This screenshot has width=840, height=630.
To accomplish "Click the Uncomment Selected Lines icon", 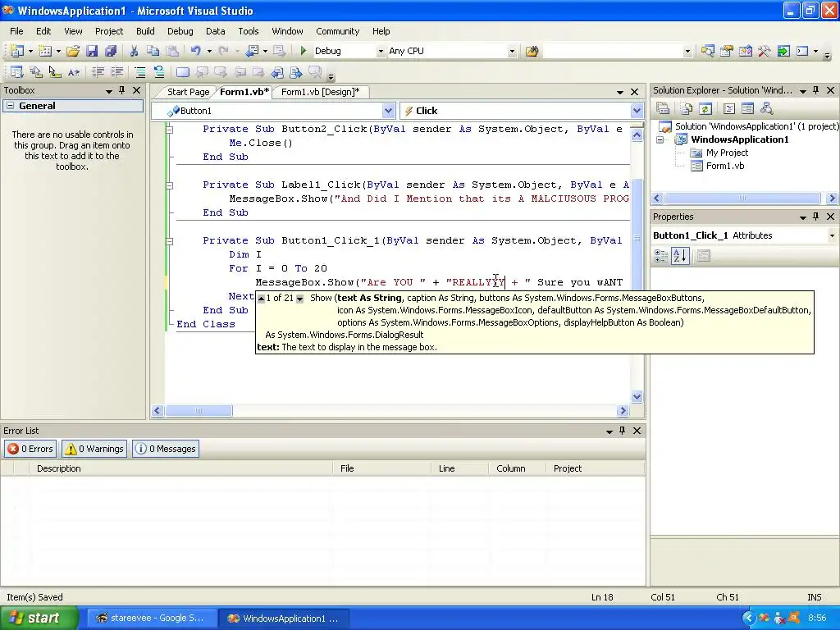I will (159, 72).
